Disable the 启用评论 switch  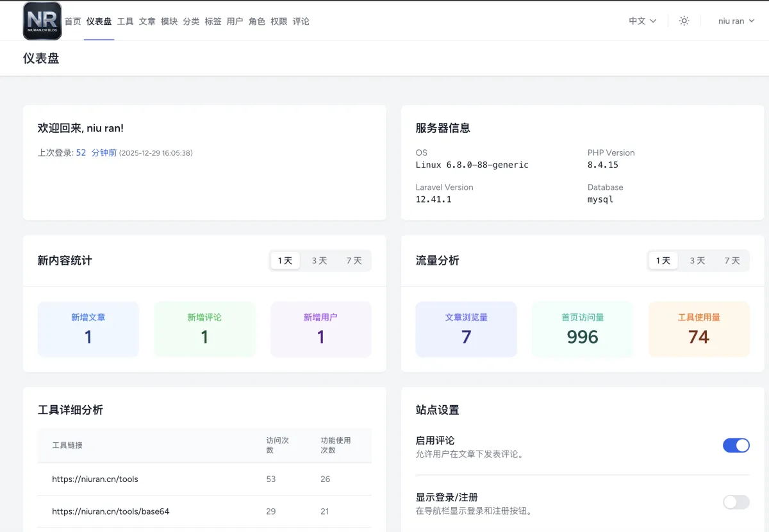[x=736, y=445]
